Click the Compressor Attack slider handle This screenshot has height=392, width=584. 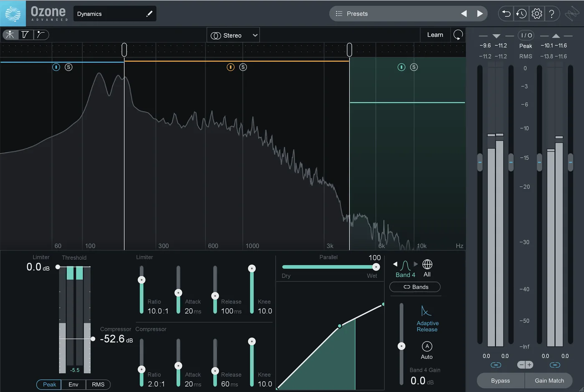point(178,366)
